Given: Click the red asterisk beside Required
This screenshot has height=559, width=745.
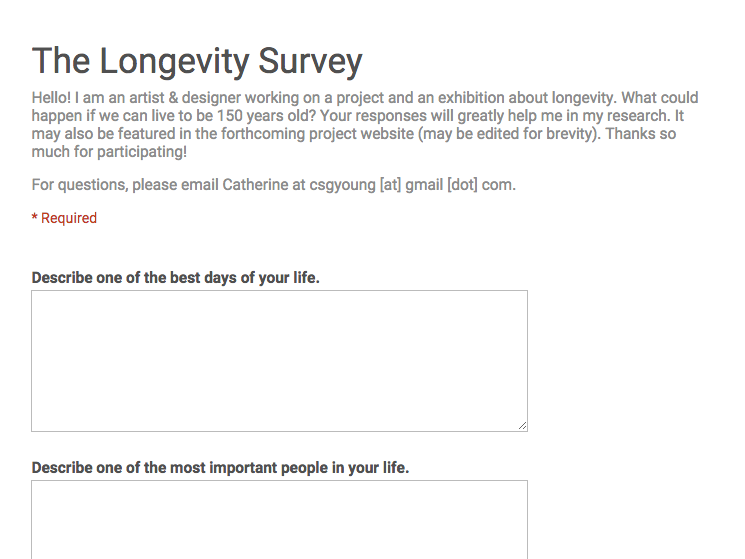Looking at the screenshot, I should tap(34, 218).
